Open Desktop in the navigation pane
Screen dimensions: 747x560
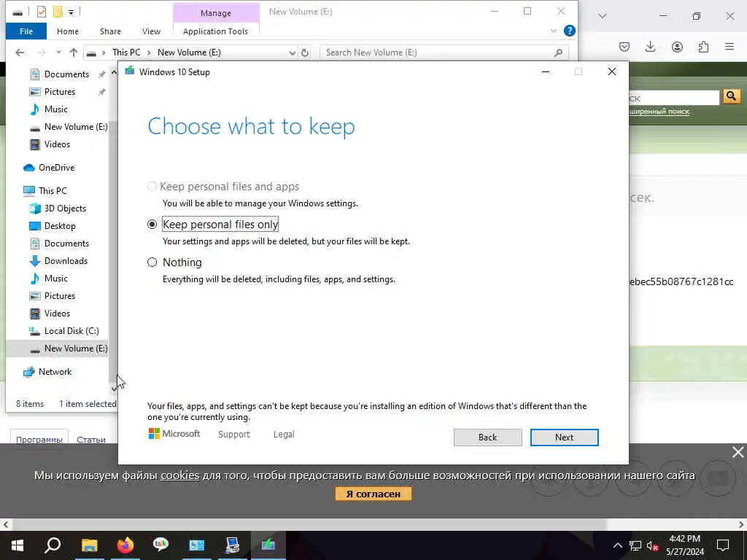click(60, 226)
